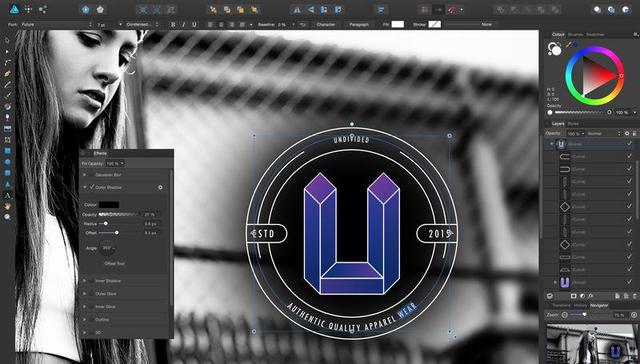
Task: Enable the Outer Glow effect checkbox
Action: pyautogui.click(x=92, y=294)
